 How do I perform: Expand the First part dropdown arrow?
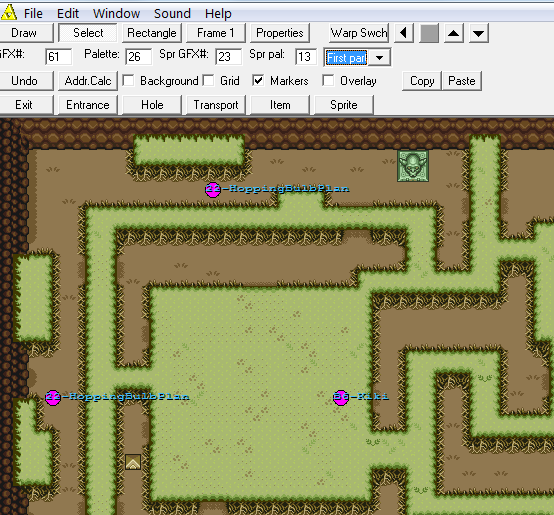[x=379, y=58]
